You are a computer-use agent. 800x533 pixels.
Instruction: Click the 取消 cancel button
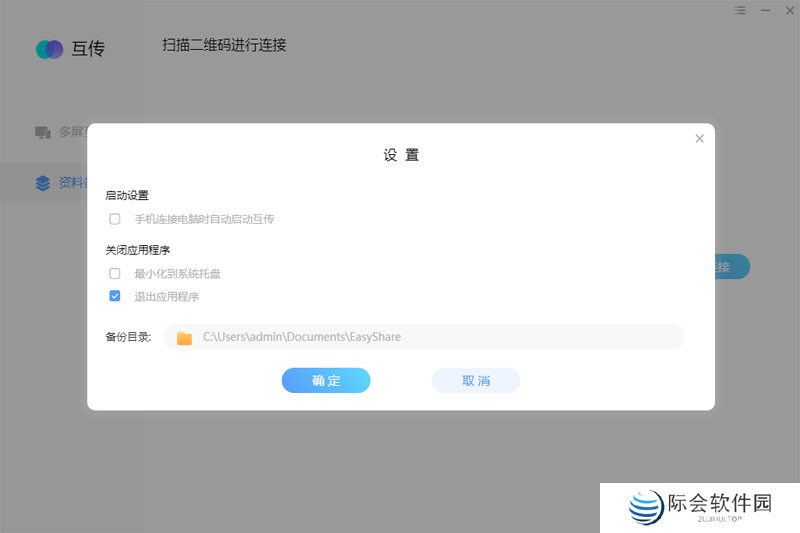[x=476, y=380]
